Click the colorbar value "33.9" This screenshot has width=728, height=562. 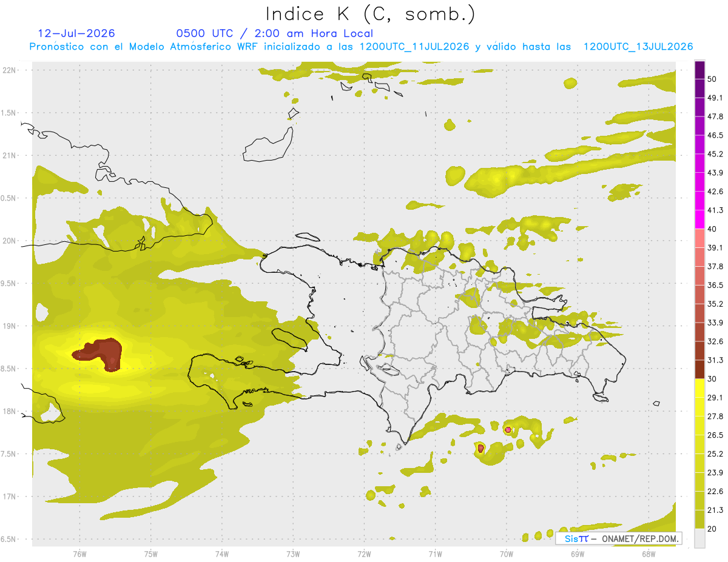click(x=715, y=323)
